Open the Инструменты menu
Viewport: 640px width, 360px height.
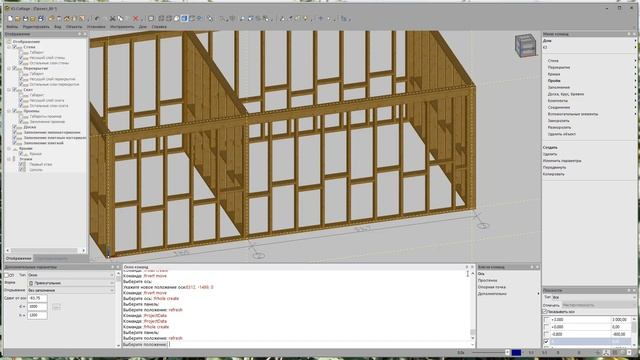coord(122,27)
